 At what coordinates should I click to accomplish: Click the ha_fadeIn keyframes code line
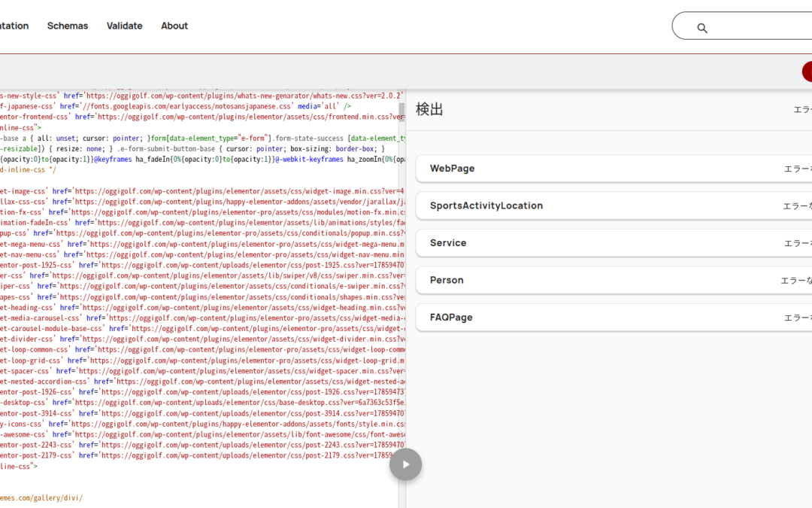point(202,160)
